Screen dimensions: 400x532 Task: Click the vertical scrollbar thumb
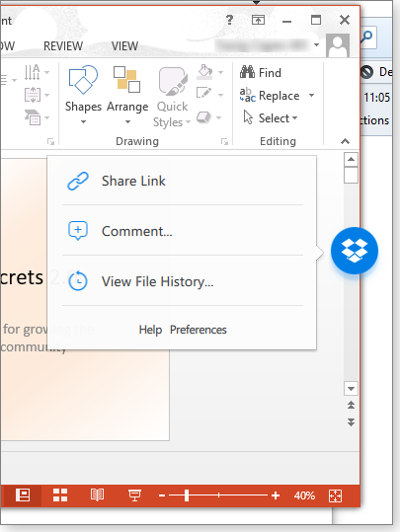click(x=351, y=175)
